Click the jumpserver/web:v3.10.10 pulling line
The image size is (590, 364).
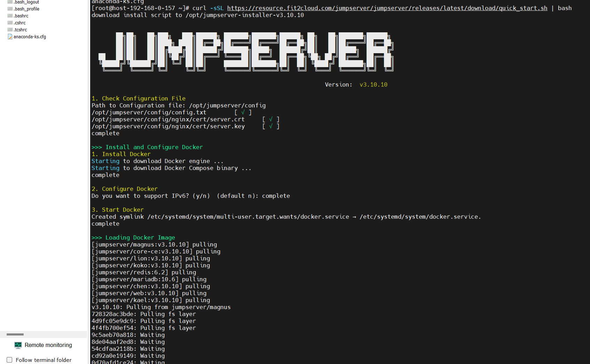pyautogui.click(x=149, y=293)
